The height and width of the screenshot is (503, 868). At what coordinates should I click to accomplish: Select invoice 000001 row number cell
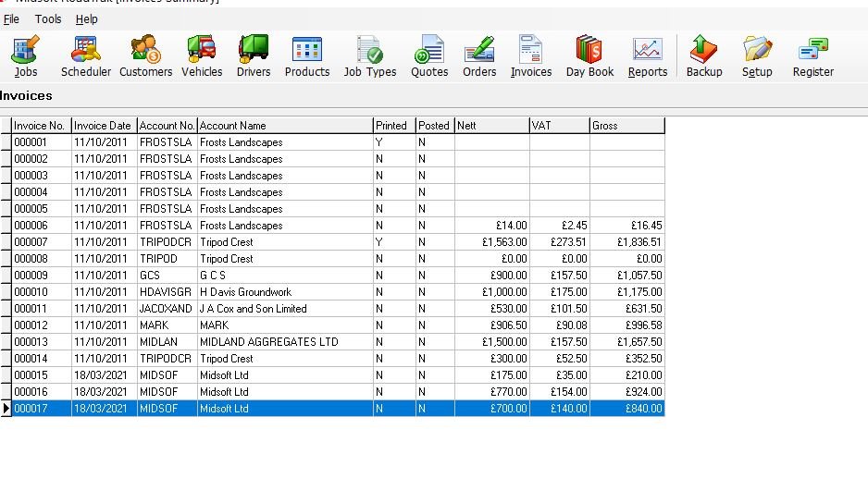(x=42, y=142)
